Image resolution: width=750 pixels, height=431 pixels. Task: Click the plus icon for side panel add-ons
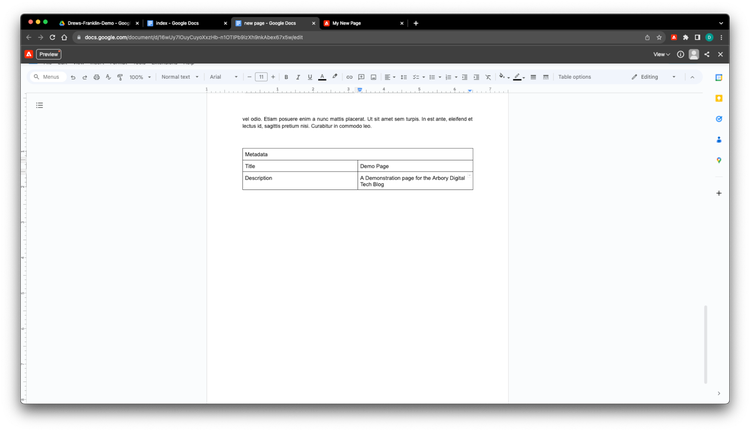tap(718, 193)
